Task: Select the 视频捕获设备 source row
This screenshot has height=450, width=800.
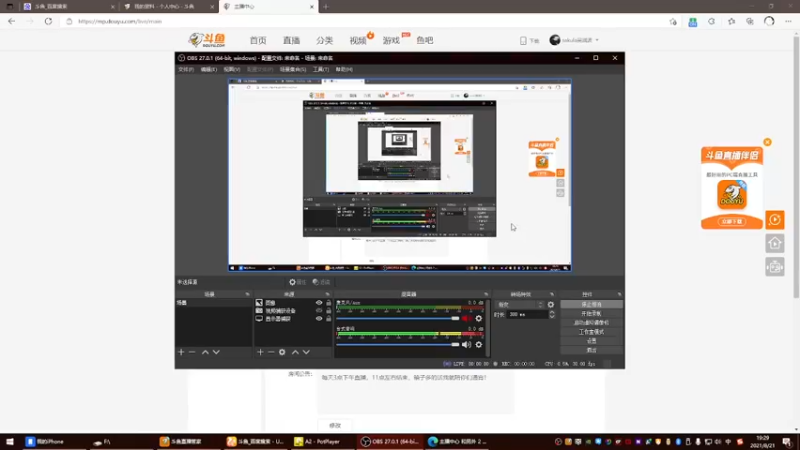Action: pos(293,311)
